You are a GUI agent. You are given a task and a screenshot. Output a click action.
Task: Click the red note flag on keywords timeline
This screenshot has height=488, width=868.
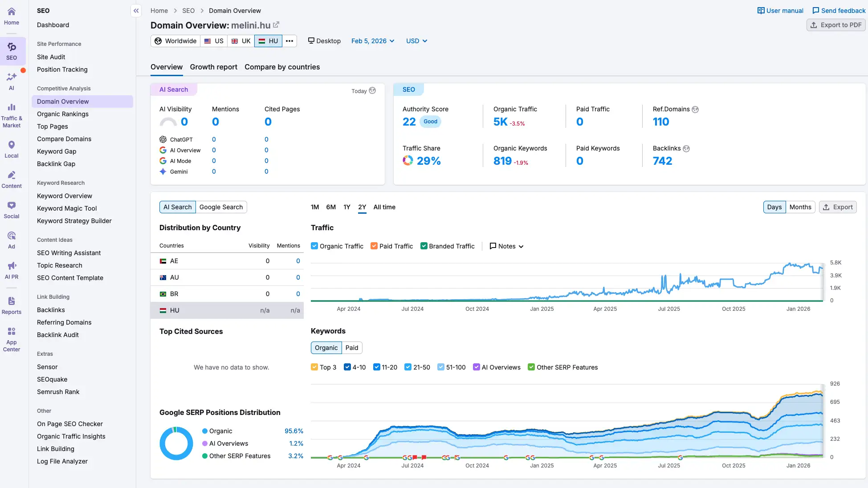[415, 457]
